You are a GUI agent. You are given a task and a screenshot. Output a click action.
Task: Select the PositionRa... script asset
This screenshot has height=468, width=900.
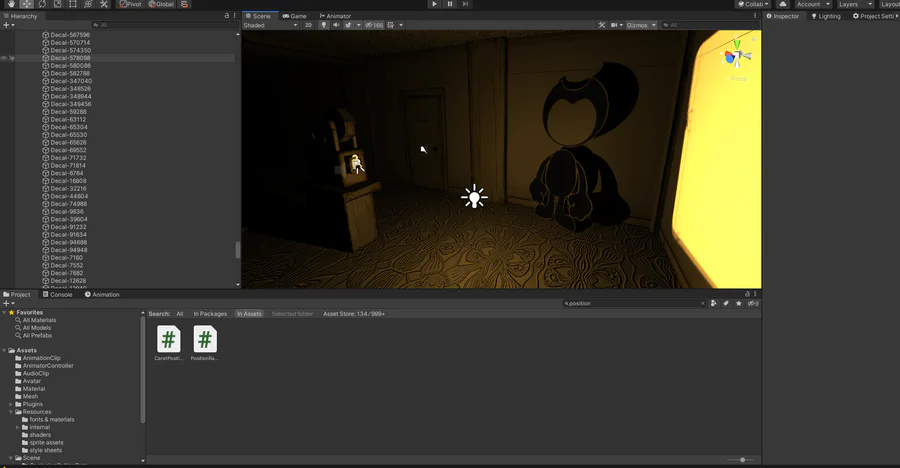(x=204, y=343)
